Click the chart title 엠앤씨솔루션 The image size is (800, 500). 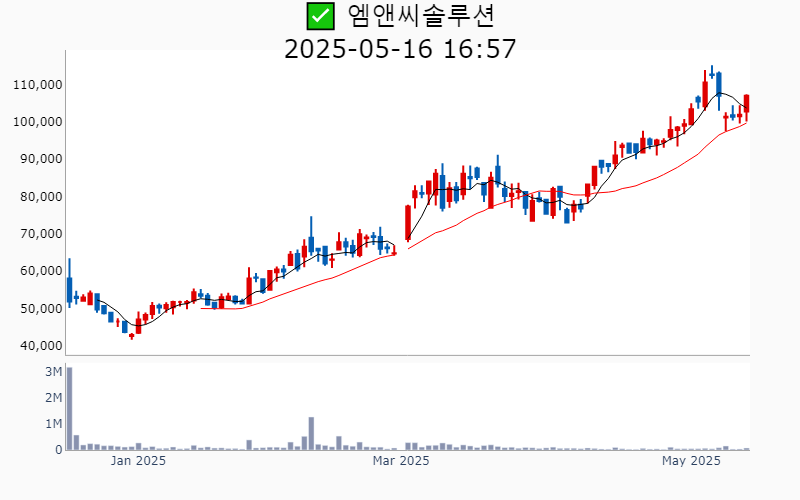click(421, 15)
